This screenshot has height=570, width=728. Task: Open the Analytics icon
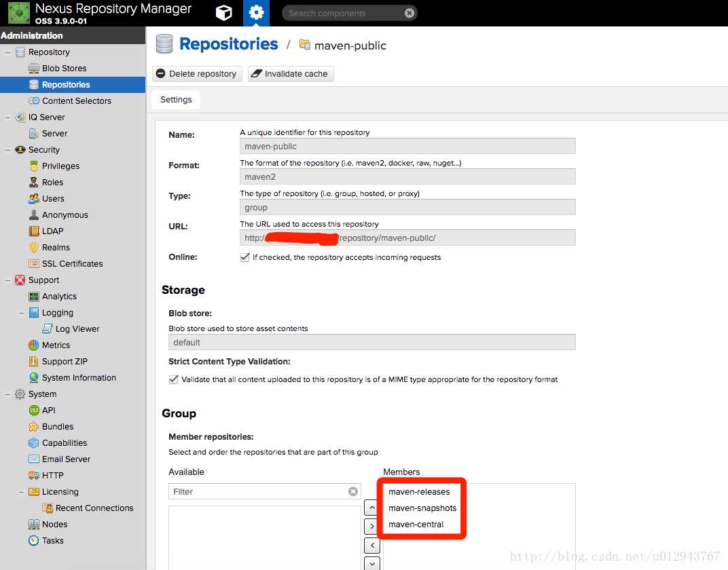pos(33,297)
